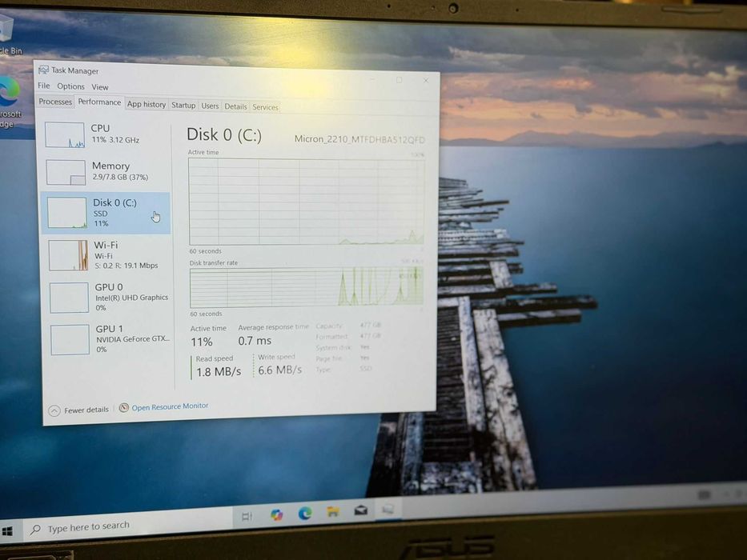Click the Disk transfer rate graph
Image resolution: width=747 pixels, height=560 pixels.
click(307, 287)
